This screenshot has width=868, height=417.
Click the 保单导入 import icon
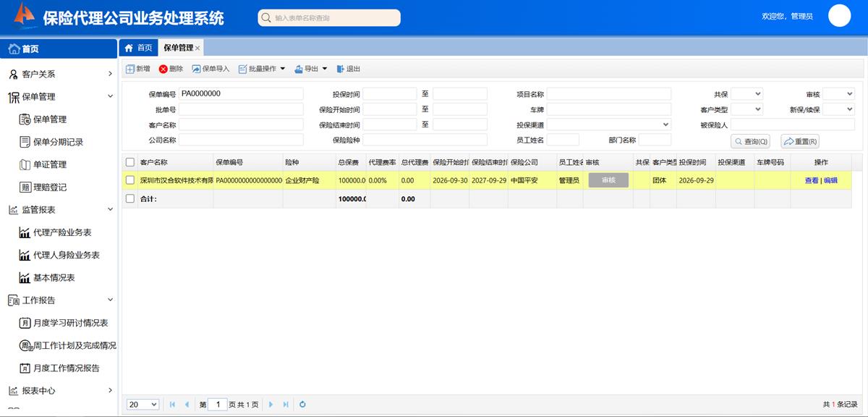tap(196, 69)
